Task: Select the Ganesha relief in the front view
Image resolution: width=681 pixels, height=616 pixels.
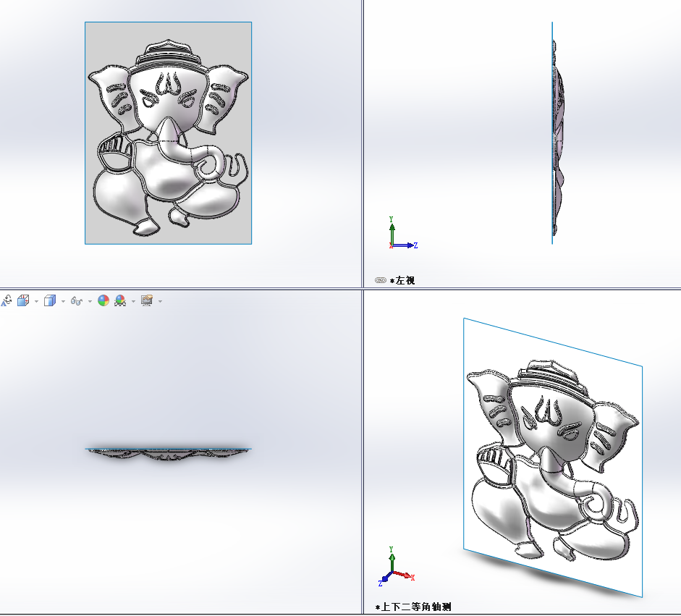Action: click(x=168, y=138)
